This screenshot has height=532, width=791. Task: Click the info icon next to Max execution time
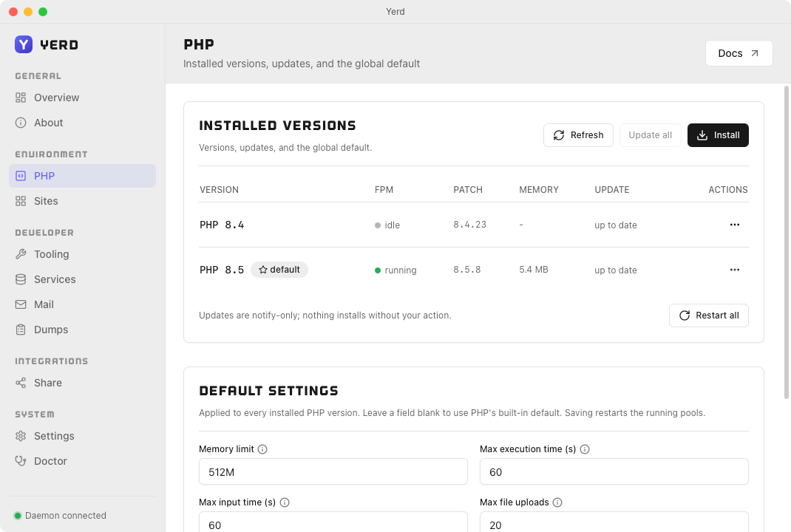(x=585, y=449)
